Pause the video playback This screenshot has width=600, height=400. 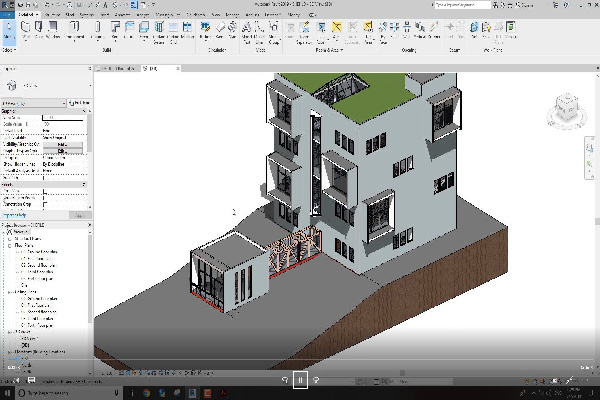coord(300,380)
